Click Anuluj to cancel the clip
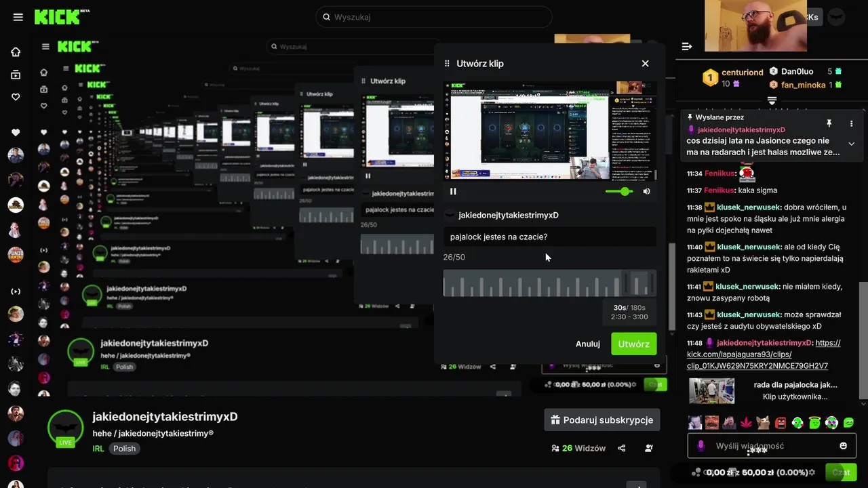Screen dimensions: 868x488 [x=588, y=344]
